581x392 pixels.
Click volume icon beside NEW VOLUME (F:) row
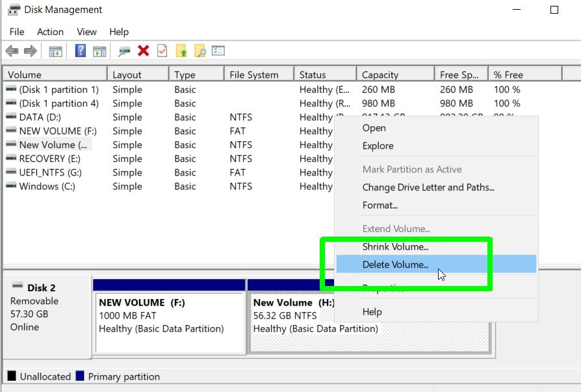[11, 130]
